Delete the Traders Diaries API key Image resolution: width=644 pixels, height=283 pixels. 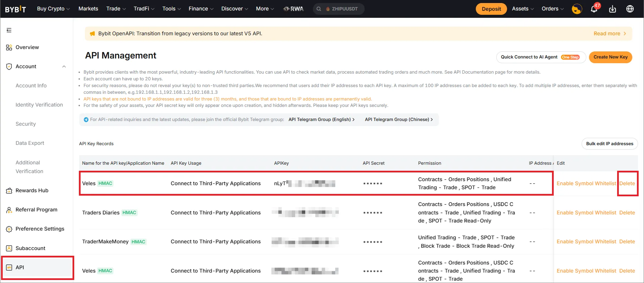pyautogui.click(x=627, y=213)
